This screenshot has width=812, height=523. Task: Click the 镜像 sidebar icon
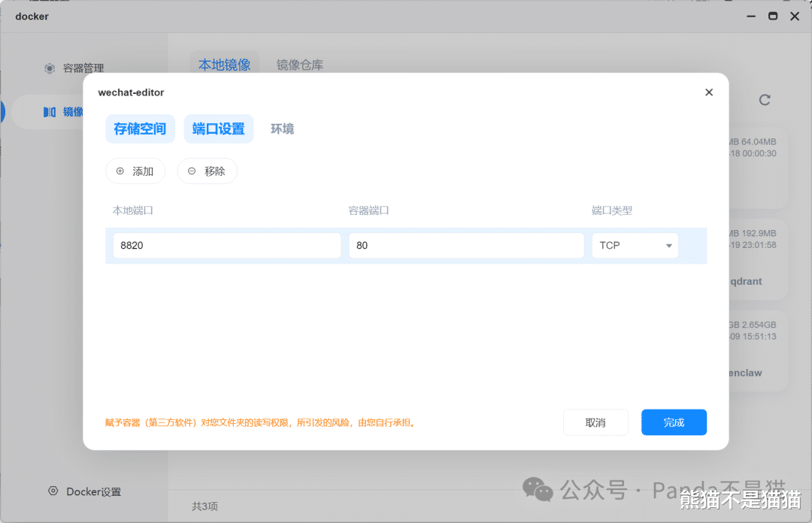click(49, 112)
